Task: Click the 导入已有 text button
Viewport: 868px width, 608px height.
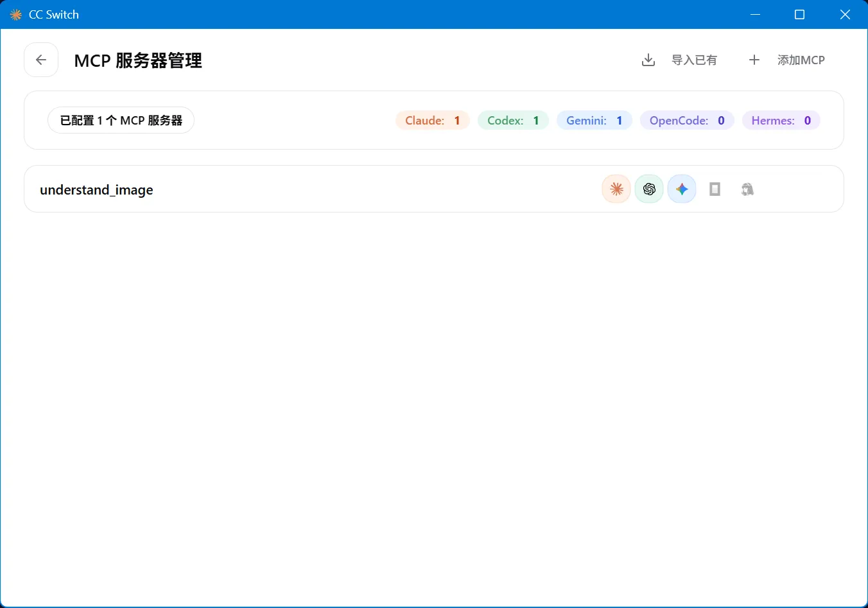Action: [x=694, y=60]
